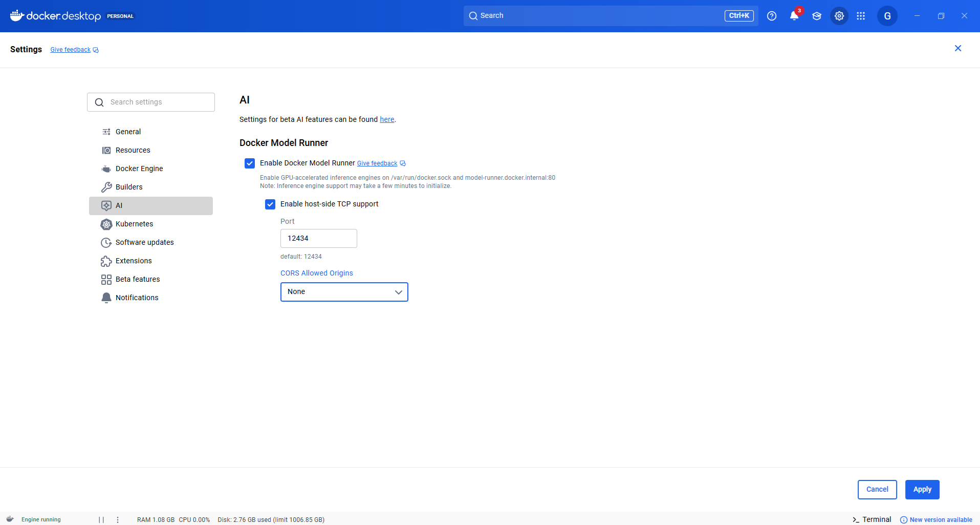Click the Extensions puzzle icon
This screenshot has width=980, height=525.
pyautogui.click(x=106, y=261)
